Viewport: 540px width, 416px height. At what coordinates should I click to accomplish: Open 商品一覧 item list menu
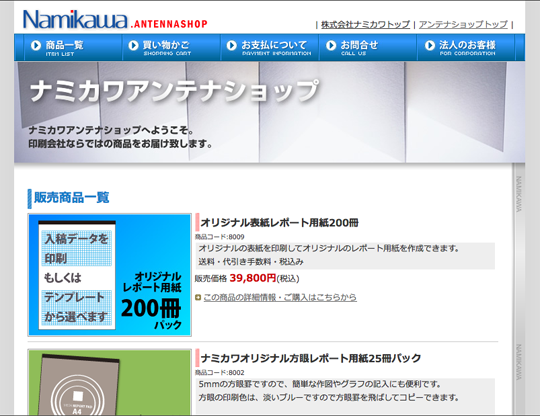pos(73,48)
